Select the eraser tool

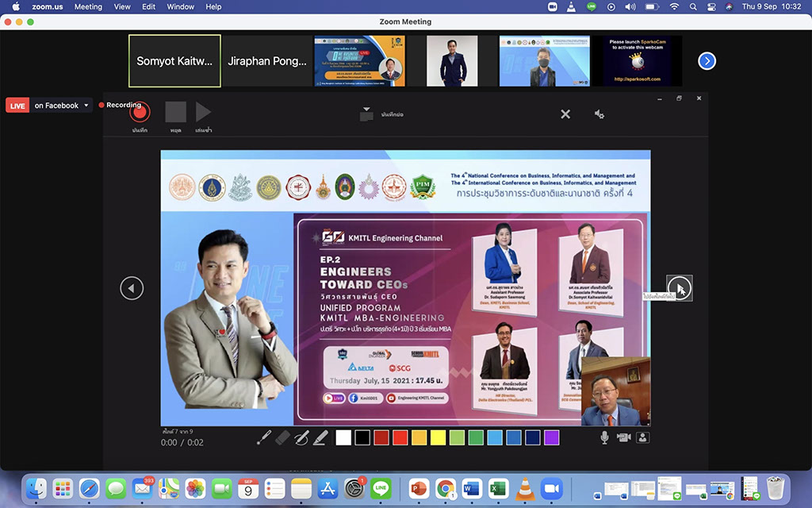pyautogui.click(x=282, y=438)
